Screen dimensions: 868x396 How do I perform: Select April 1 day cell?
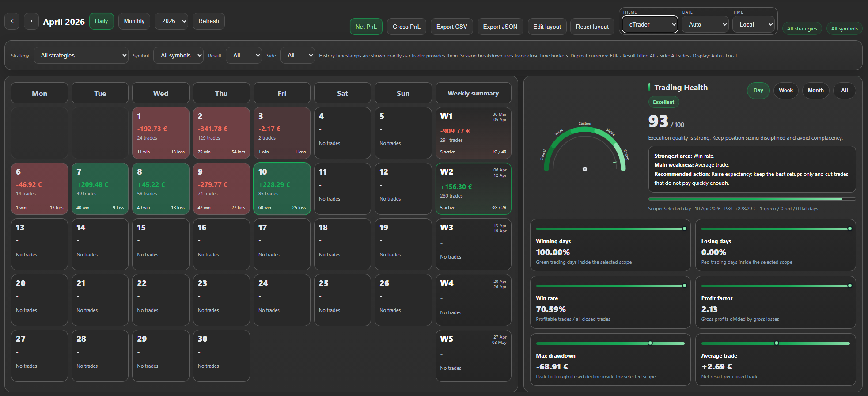[x=161, y=133]
